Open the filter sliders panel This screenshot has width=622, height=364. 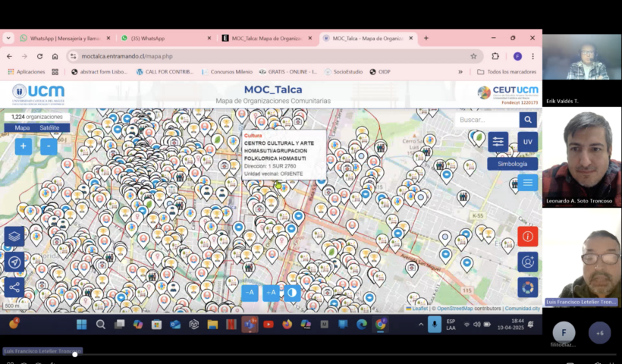click(x=498, y=142)
